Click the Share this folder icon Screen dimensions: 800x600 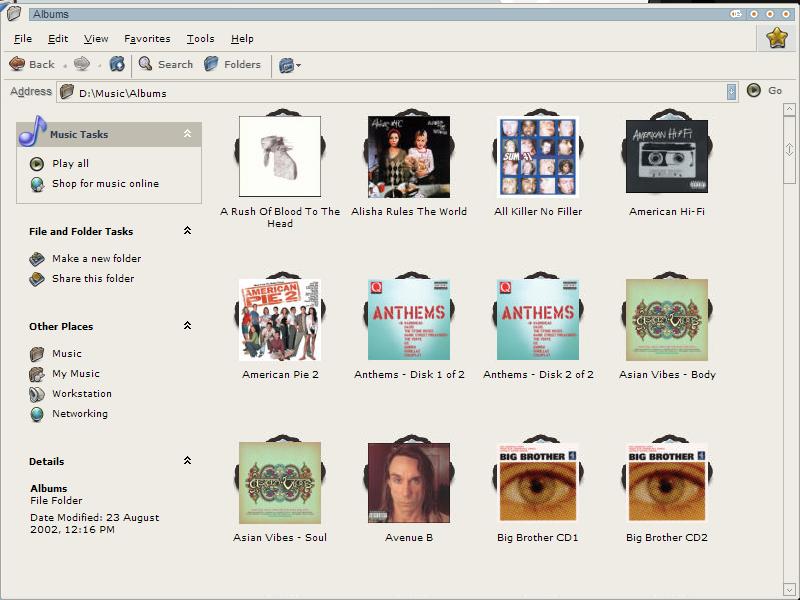[x=37, y=279]
